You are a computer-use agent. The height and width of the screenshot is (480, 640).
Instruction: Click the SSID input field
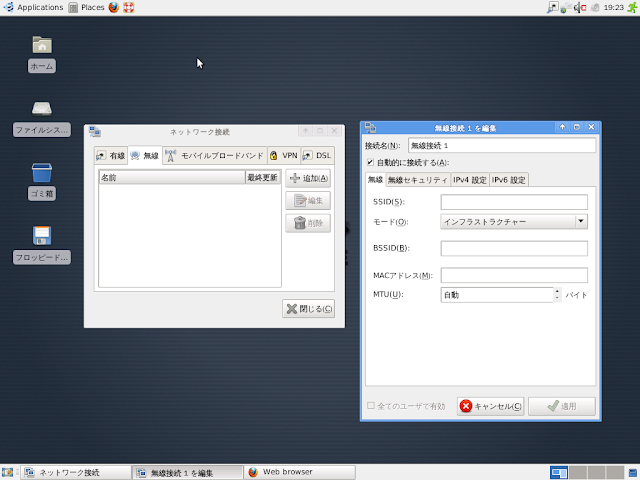[x=514, y=202]
